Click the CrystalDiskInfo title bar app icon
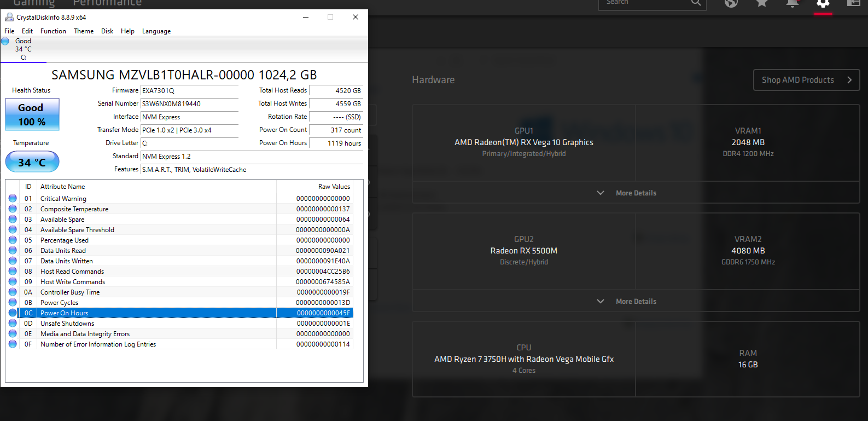This screenshot has width=868, height=421. [x=9, y=17]
